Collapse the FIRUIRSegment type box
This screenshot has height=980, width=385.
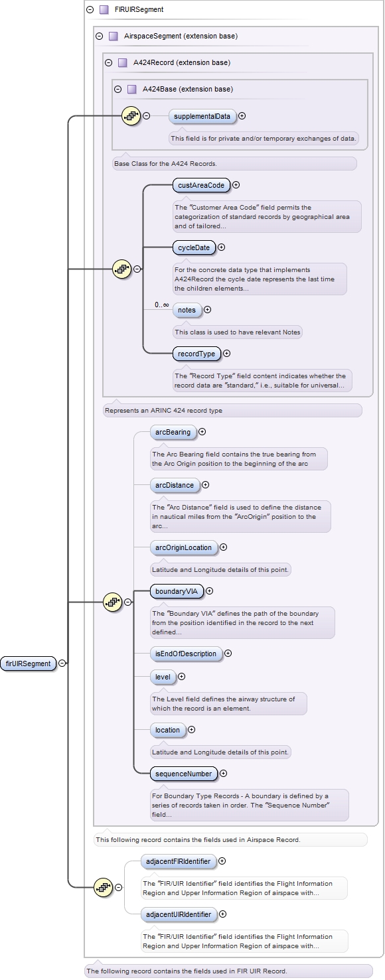point(90,10)
